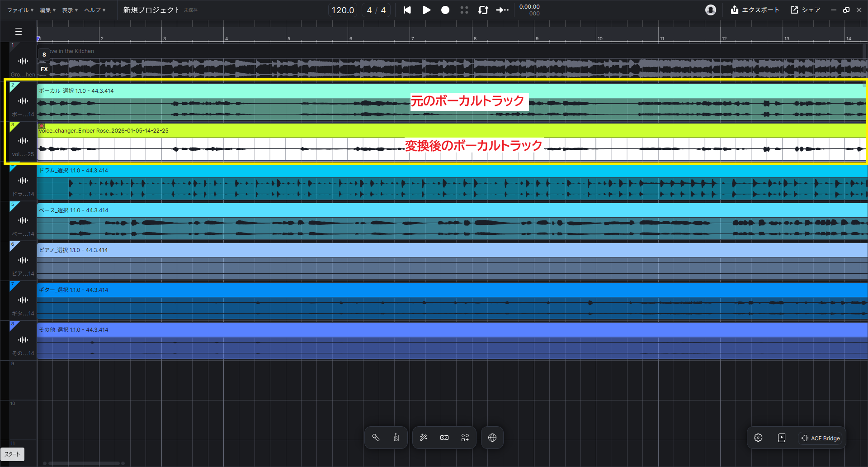Select the violin instrument tool icon
Image resolution: width=868 pixels, height=467 pixels.
(x=396, y=438)
